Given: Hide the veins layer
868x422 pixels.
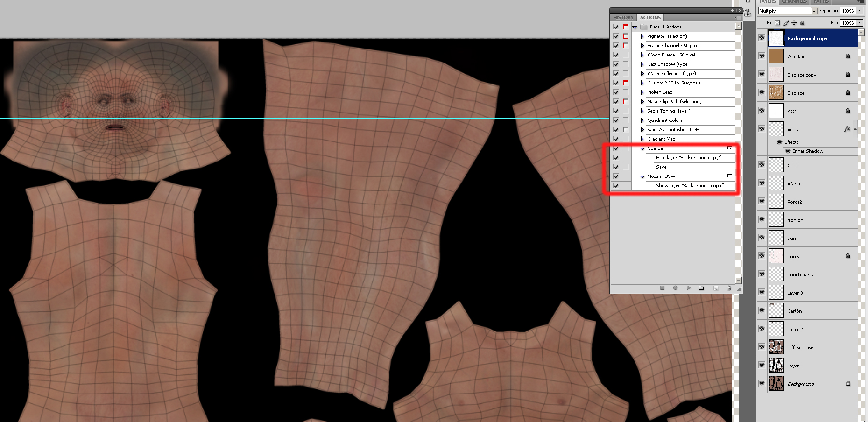Looking at the screenshot, I should (x=762, y=129).
